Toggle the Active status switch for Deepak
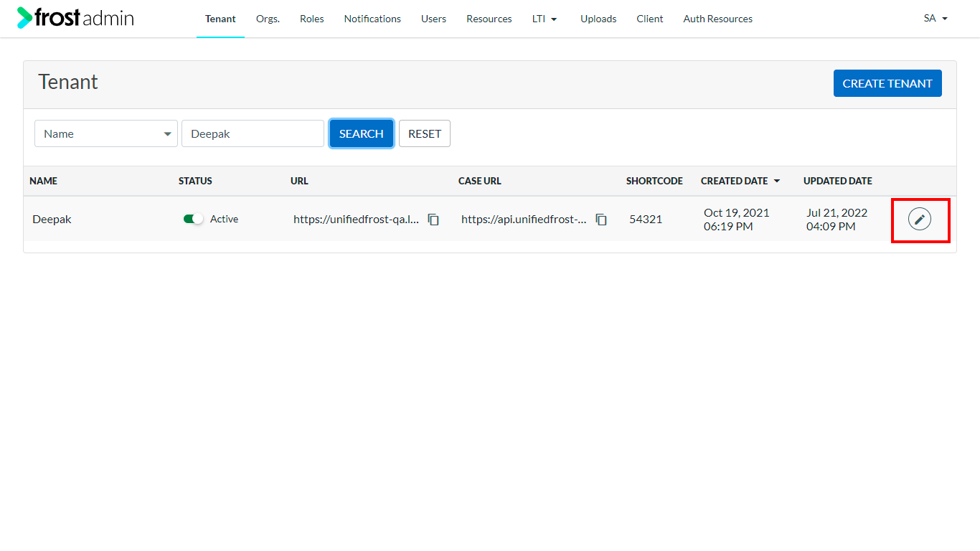 tap(193, 219)
